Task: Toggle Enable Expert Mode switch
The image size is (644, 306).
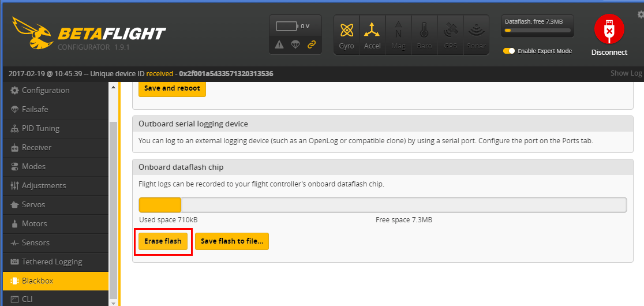Action: pos(509,51)
